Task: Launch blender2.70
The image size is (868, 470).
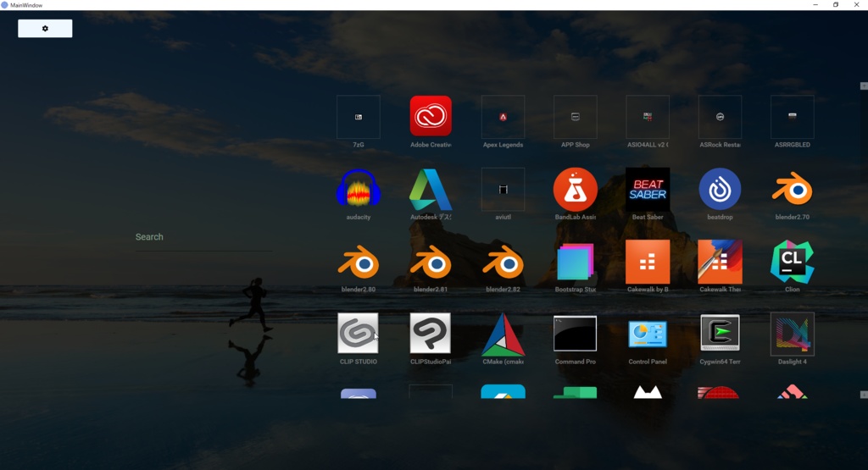Action: pyautogui.click(x=793, y=189)
